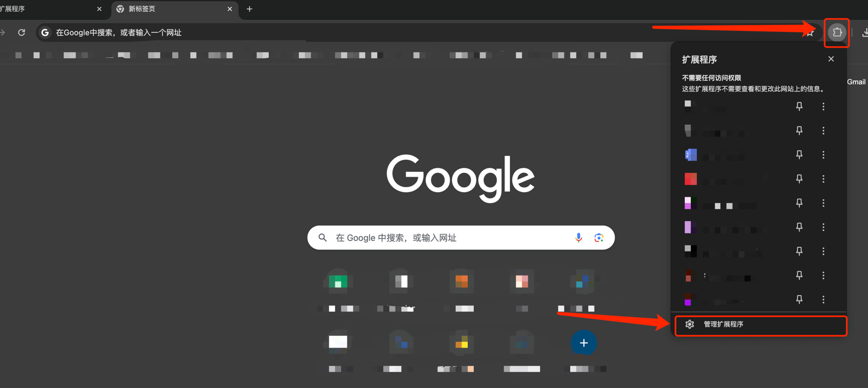Open a new tab with the plus button

249,9
